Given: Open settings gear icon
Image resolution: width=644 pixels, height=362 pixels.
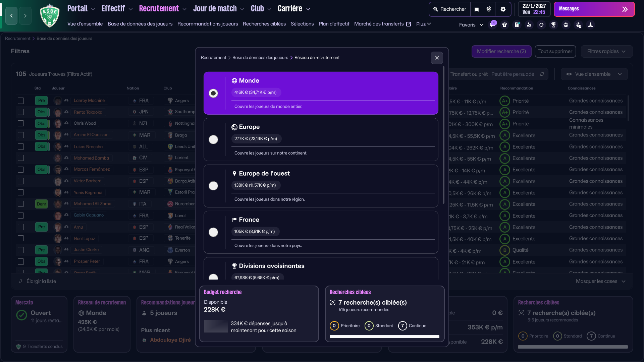Looking at the screenshot, I should point(503,9).
